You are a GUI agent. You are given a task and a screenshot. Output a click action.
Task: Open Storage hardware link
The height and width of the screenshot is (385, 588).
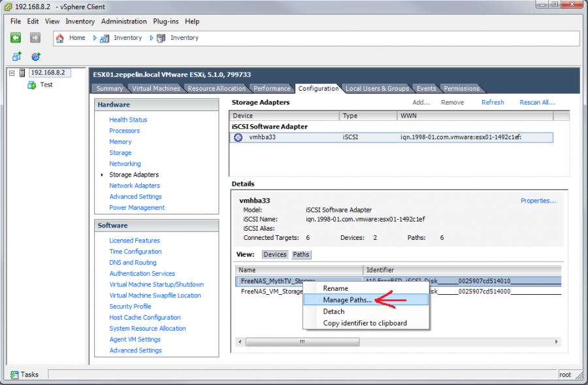[120, 153]
